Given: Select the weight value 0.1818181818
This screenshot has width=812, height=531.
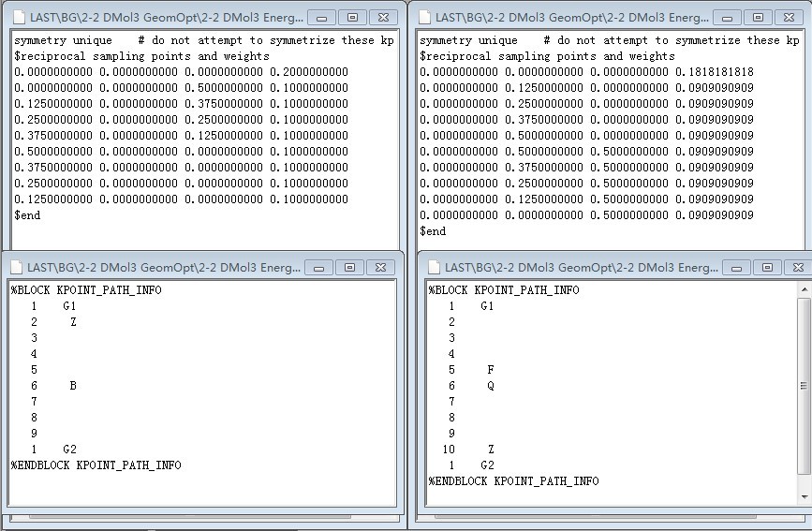Looking at the screenshot, I should pos(715,72).
